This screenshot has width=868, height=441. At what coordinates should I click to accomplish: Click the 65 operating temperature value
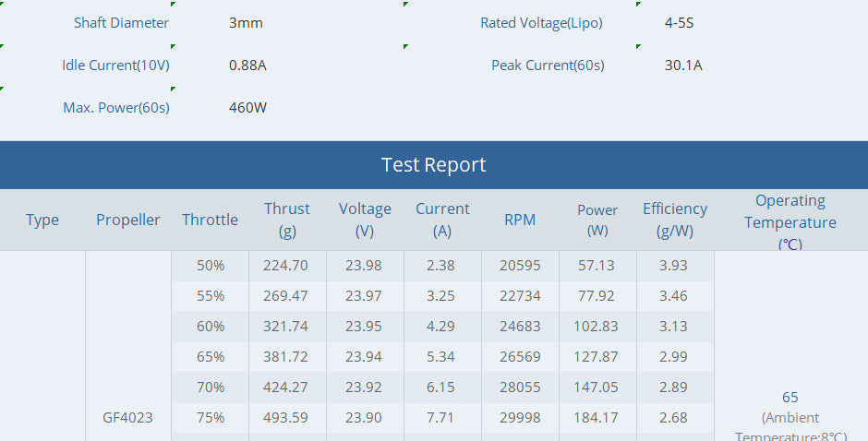(x=790, y=397)
